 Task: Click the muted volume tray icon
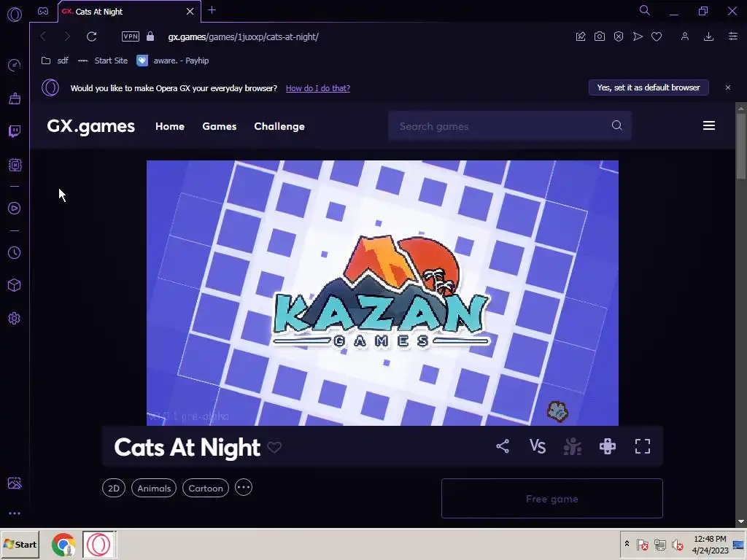[x=677, y=544]
